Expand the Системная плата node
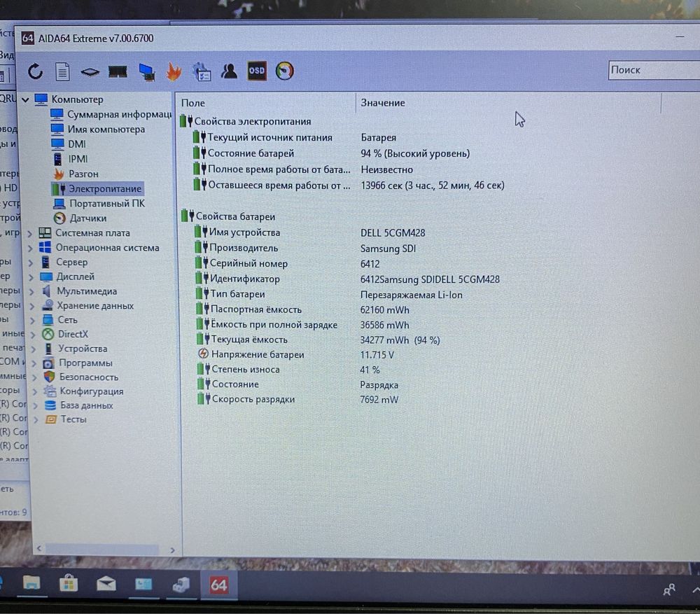The width and height of the screenshot is (700, 614). [30, 234]
